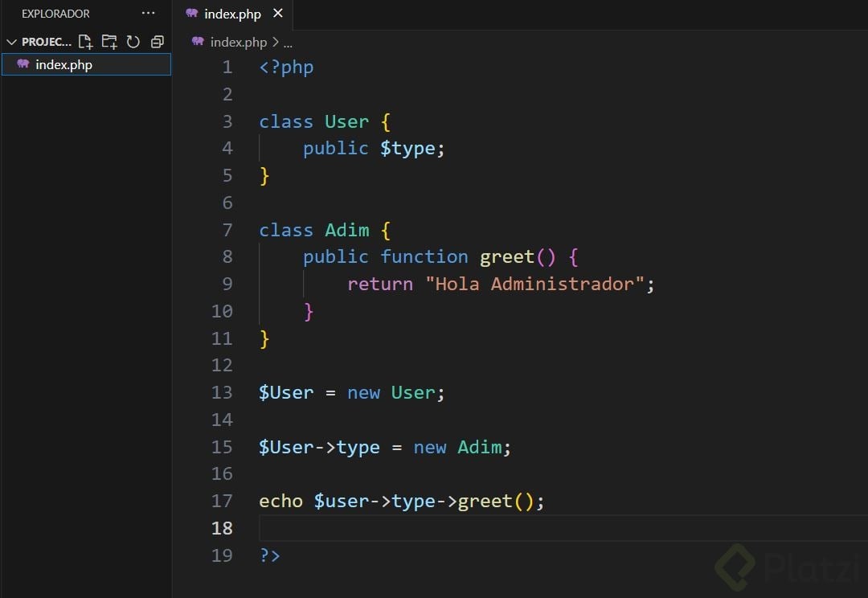Screen dimensions: 868x598
Task: Refresh the explorer file tree
Action: (133, 42)
